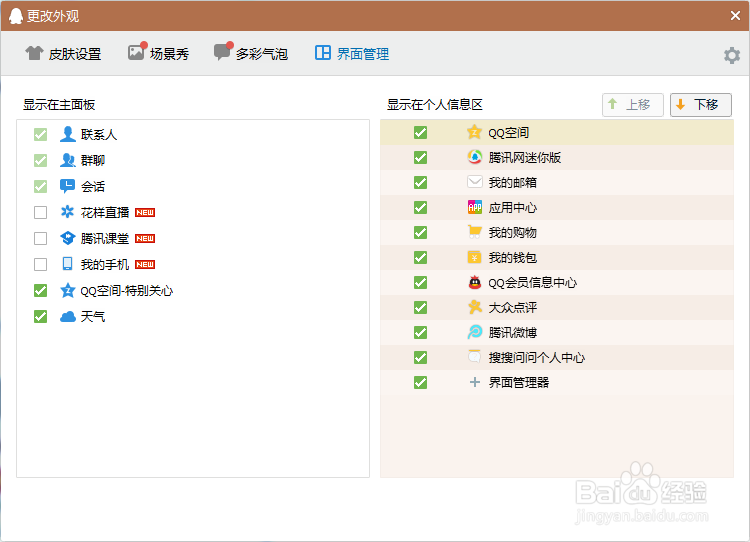Click the 我的邮箱 envelope icon
The height and width of the screenshot is (542, 750).
coord(474,182)
